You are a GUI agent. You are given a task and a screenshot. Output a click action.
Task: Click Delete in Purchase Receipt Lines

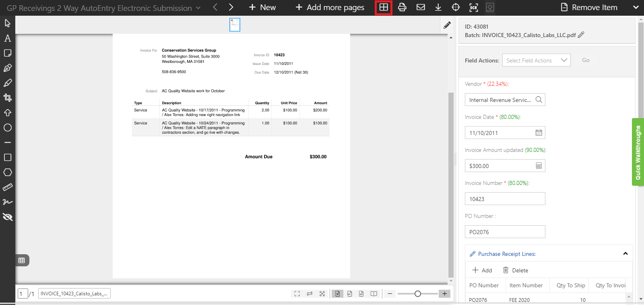516,270
